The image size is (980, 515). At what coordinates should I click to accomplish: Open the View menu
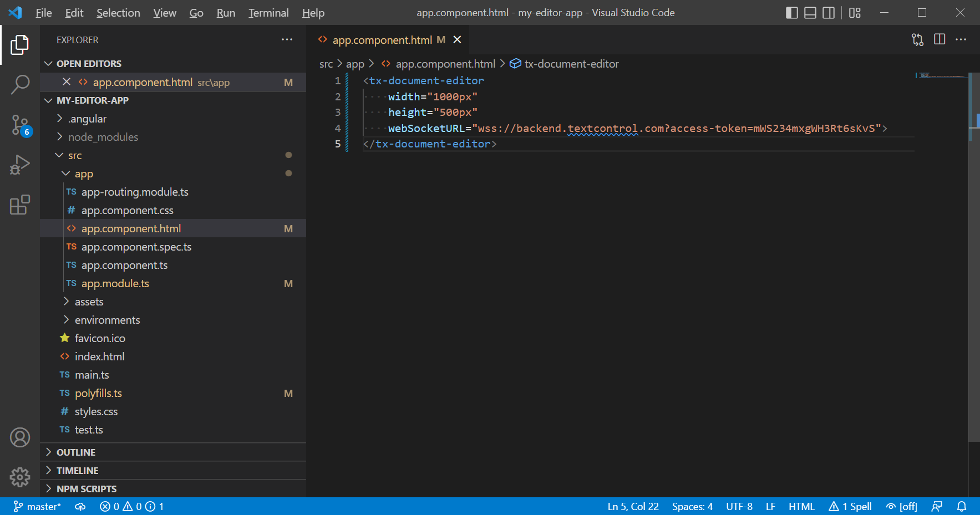pos(165,13)
